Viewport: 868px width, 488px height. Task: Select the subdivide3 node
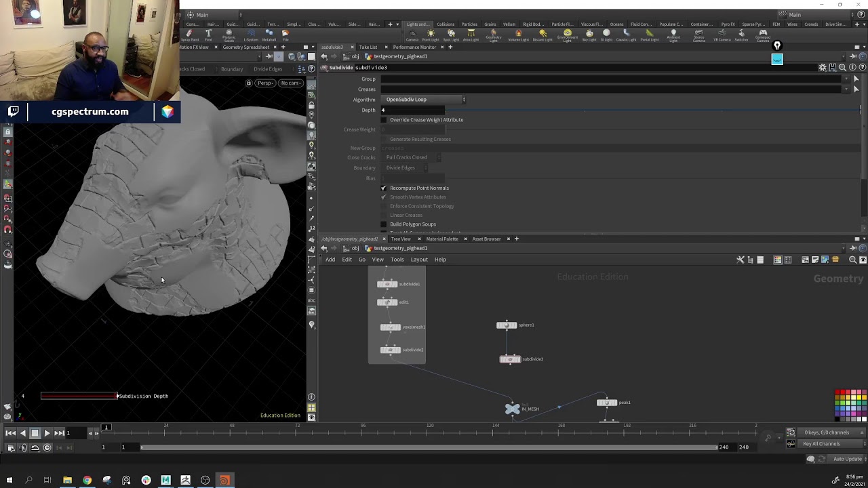point(510,359)
